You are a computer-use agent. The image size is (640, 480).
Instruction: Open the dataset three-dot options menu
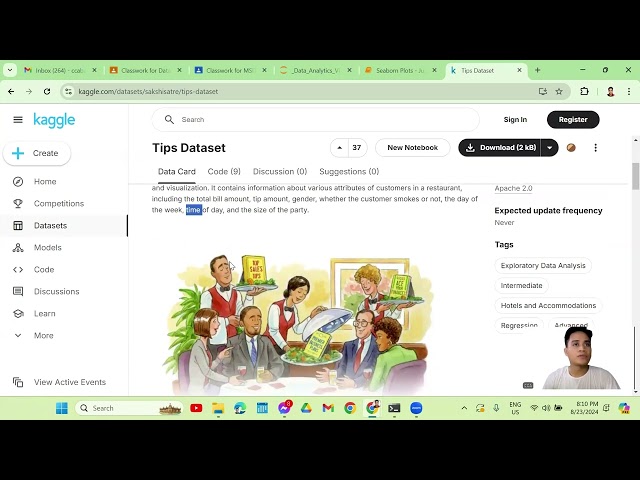pos(596,148)
